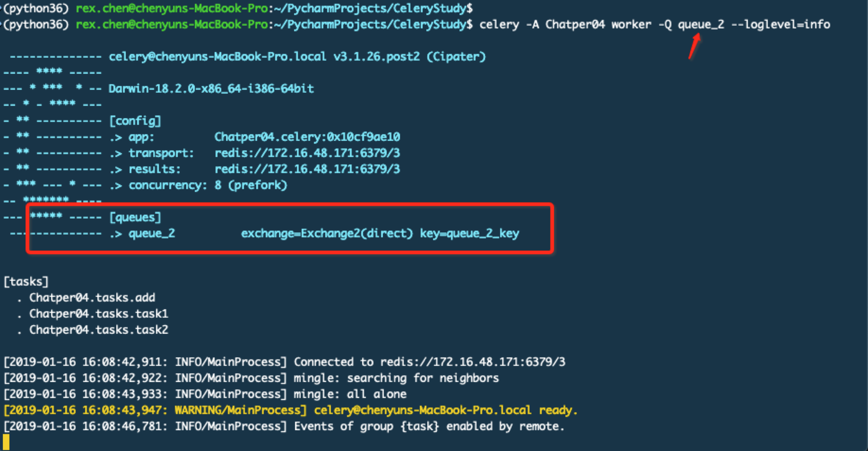Click app value 'Chatper04.celery:0x10cf9ae10'
Image resolution: width=868 pixels, height=451 pixels.
point(307,137)
